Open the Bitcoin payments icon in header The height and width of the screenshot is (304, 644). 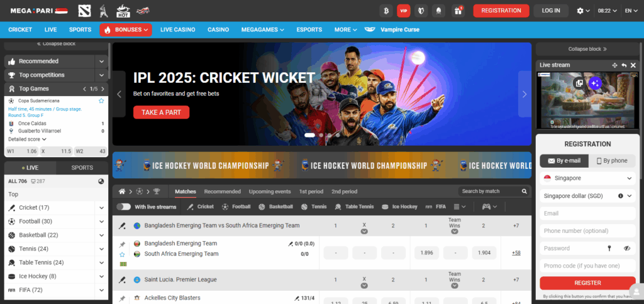point(386,11)
